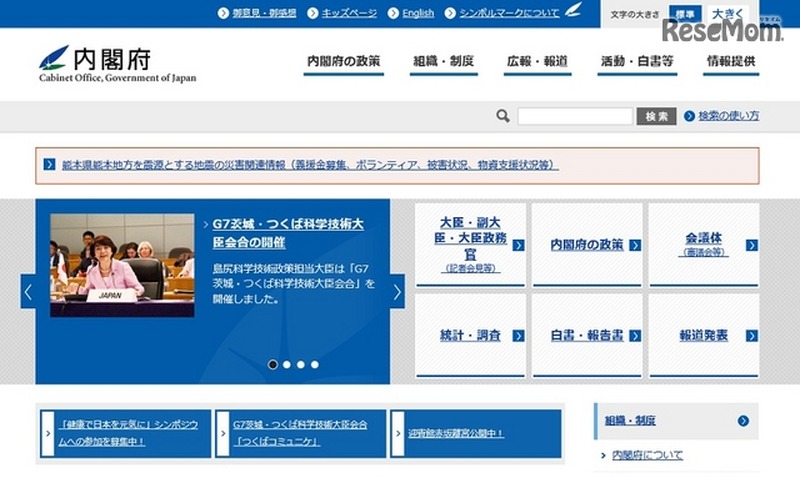Viewport: 800px width, 478px height.
Task: Open 内閣府の政策 navigation menu
Action: [x=343, y=62]
